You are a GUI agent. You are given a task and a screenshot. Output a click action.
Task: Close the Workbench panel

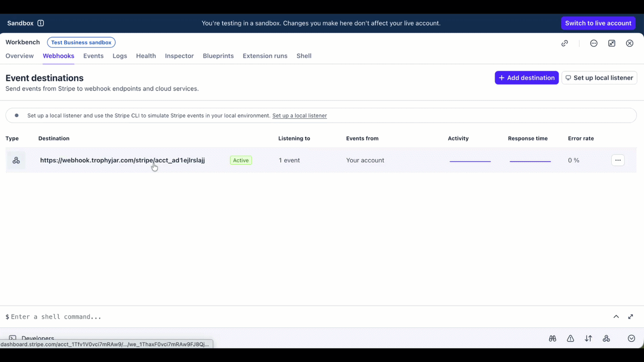pyautogui.click(x=629, y=43)
